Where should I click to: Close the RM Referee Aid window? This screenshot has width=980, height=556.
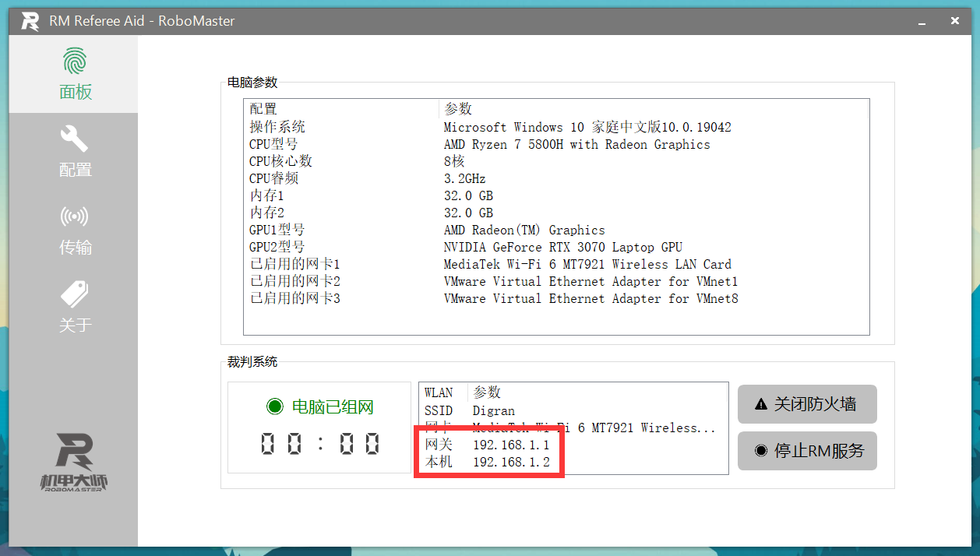point(955,21)
